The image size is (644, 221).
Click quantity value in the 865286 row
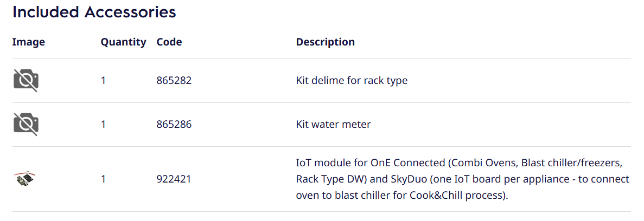click(x=103, y=125)
